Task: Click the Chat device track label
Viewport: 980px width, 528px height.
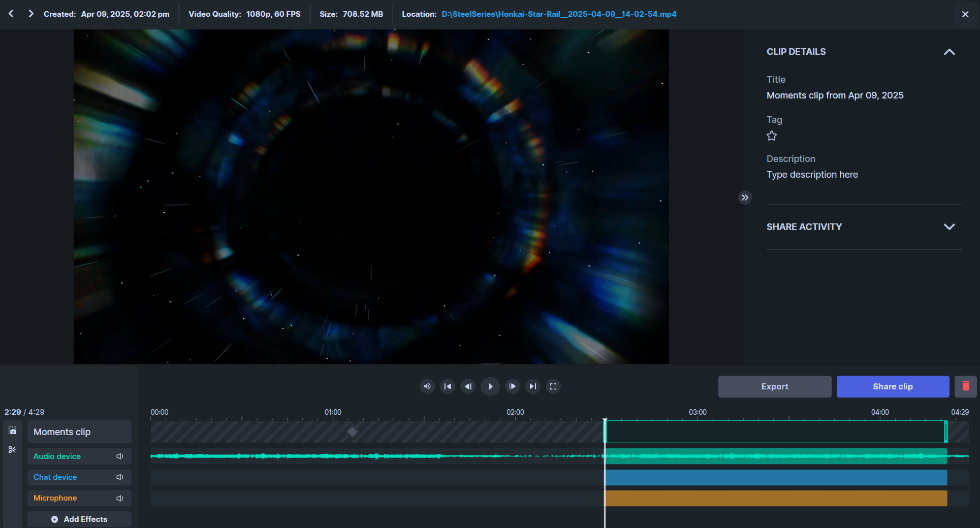Action: point(69,477)
